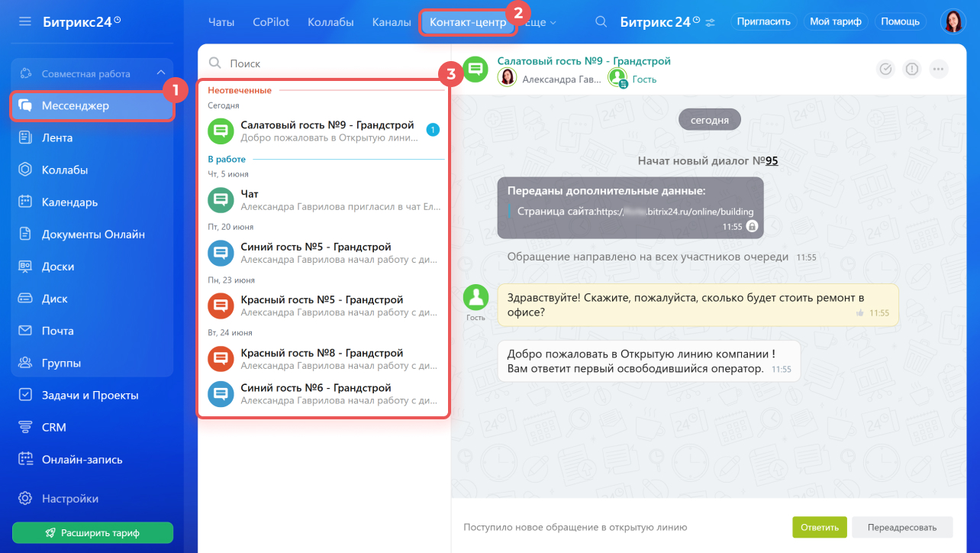Open the chat named Чат
Viewport: 980px width, 553px height.
tap(324, 200)
